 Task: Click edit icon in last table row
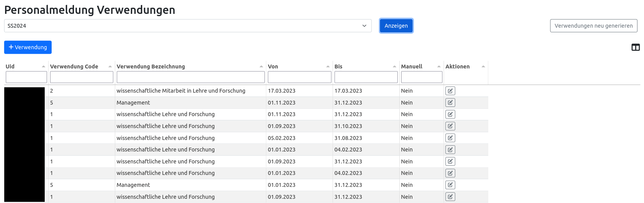450,197
